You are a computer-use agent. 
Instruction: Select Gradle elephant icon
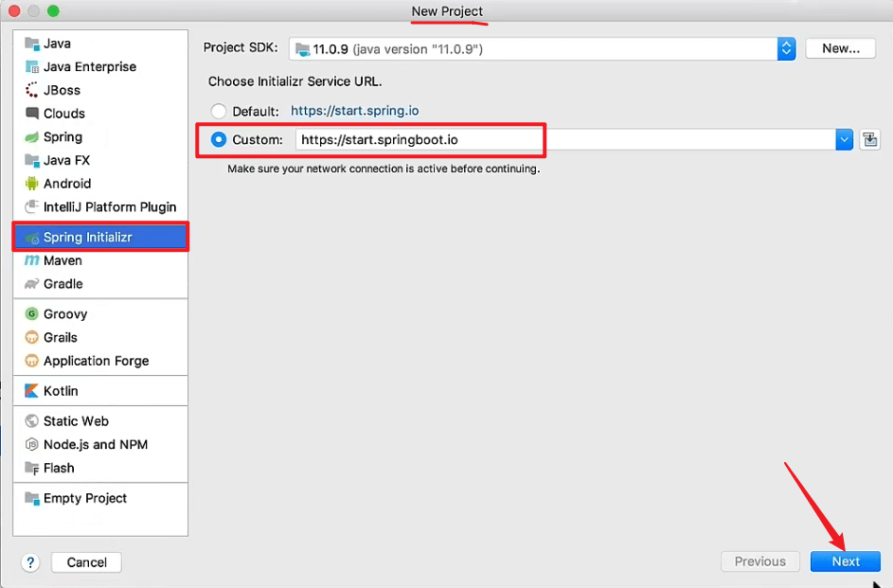click(x=32, y=284)
